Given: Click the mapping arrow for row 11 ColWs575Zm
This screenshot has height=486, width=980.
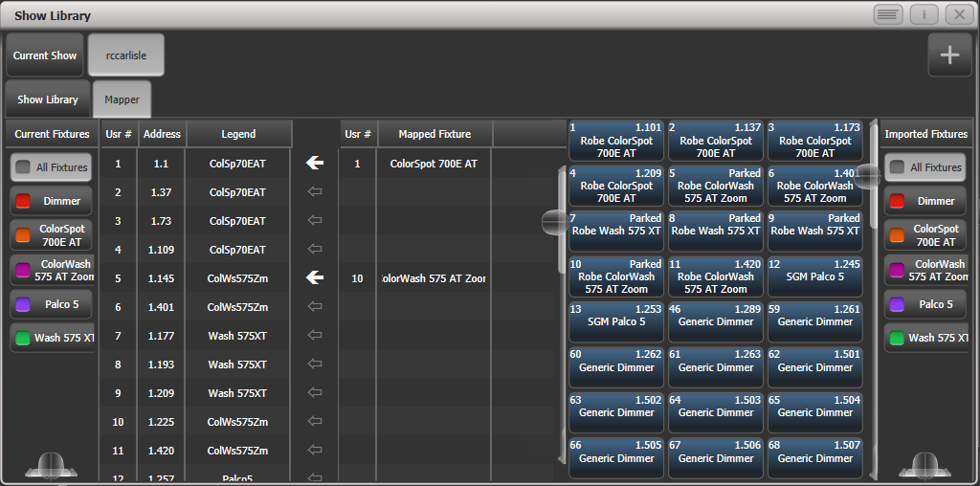Looking at the screenshot, I should pyautogui.click(x=315, y=451).
